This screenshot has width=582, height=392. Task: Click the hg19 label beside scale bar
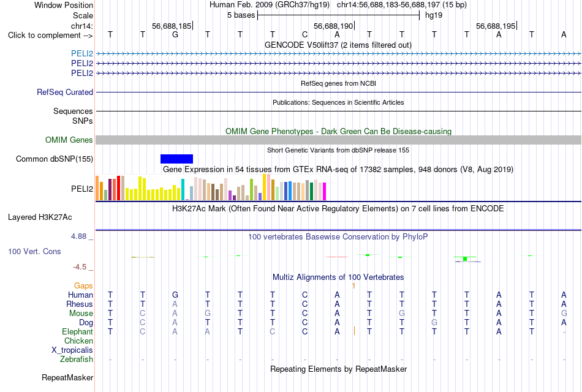pos(434,15)
